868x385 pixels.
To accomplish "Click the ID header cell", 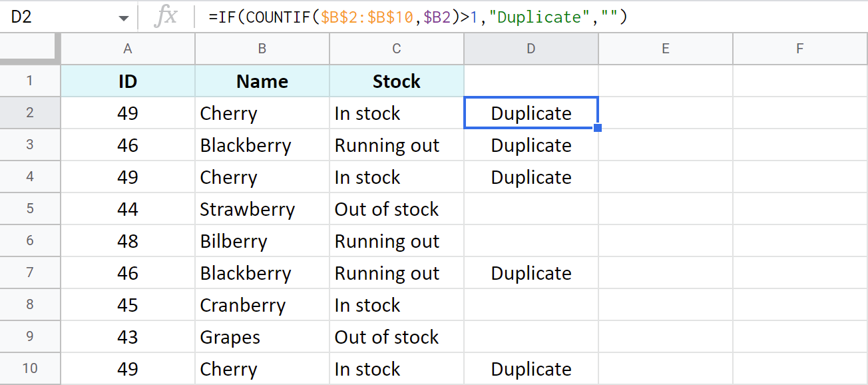I will 127,81.
